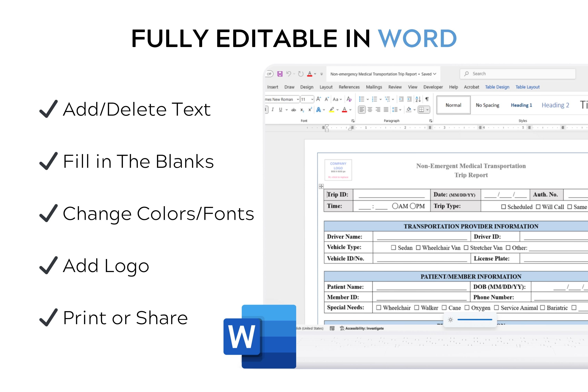Apply red font color in Font group
Image resolution: width=588 pixels, height=392 pixels.
click(345, 110)
